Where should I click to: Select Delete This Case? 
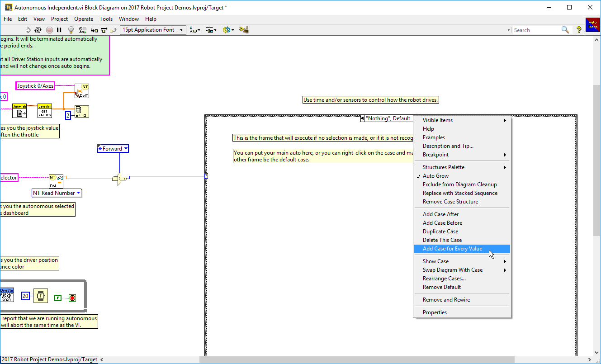(x=462, y=240)
